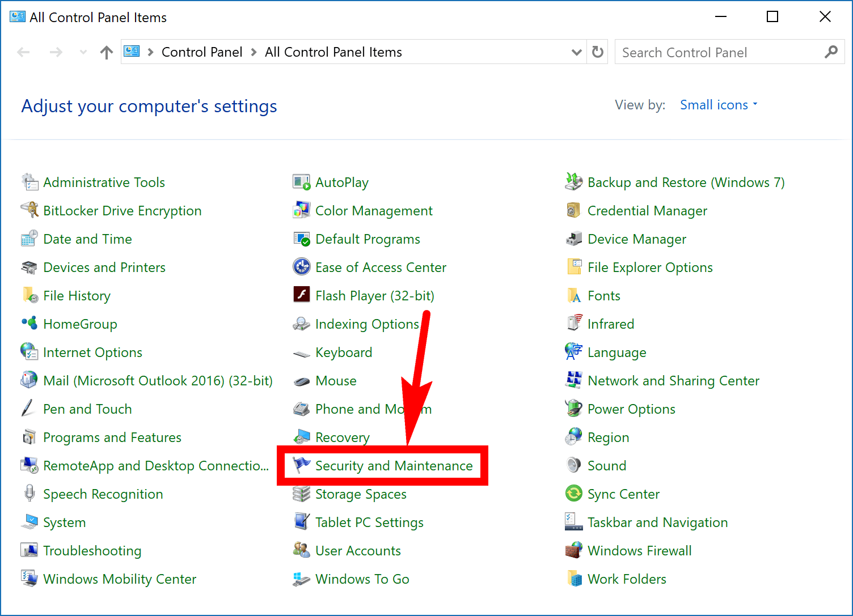The width and height of the screenshot is (853, 616).
Task: Open Network and Sharing Center
Action: tap(673, 380)
